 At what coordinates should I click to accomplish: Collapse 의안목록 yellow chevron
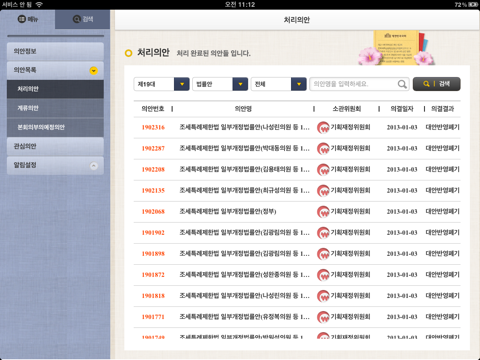click(x=94, y=71)
